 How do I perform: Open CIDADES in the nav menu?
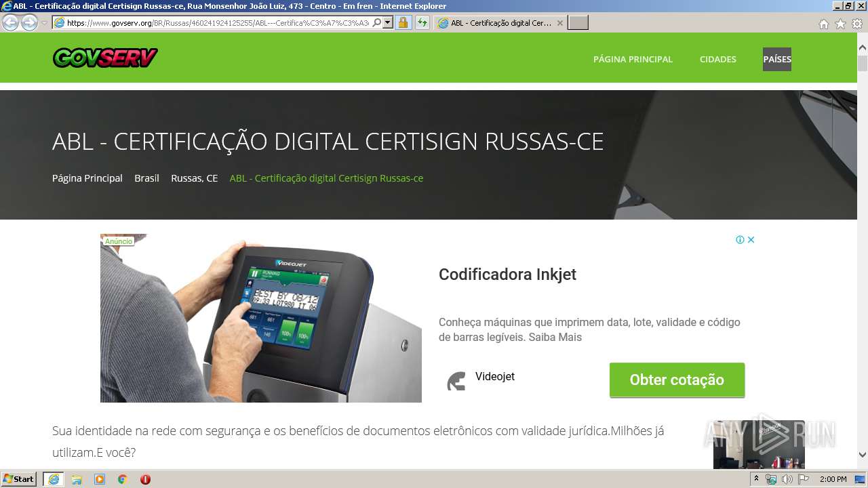tap(717, 59)
